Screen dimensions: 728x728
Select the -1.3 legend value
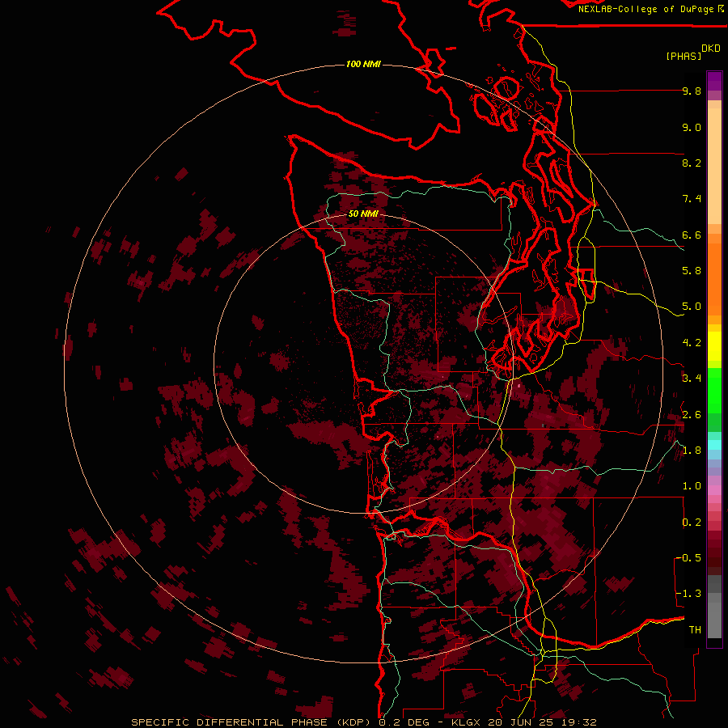(688, 594)
